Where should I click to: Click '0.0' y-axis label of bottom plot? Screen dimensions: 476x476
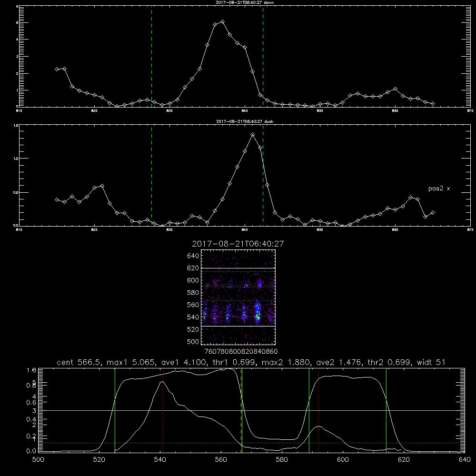coord(31,451)
